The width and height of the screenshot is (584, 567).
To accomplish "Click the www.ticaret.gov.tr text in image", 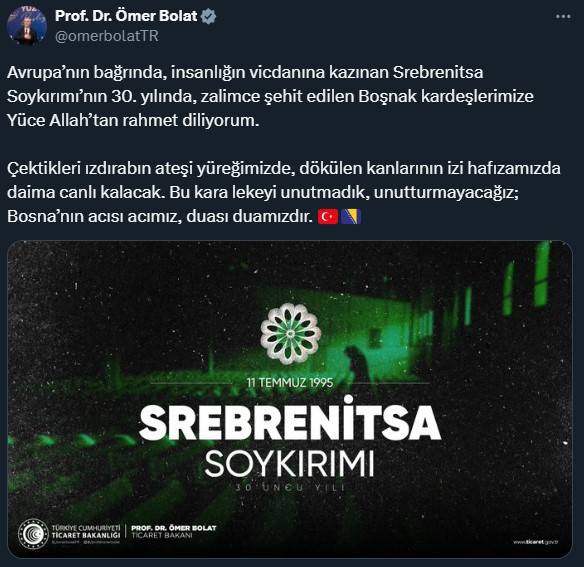I will coord(535,542).
